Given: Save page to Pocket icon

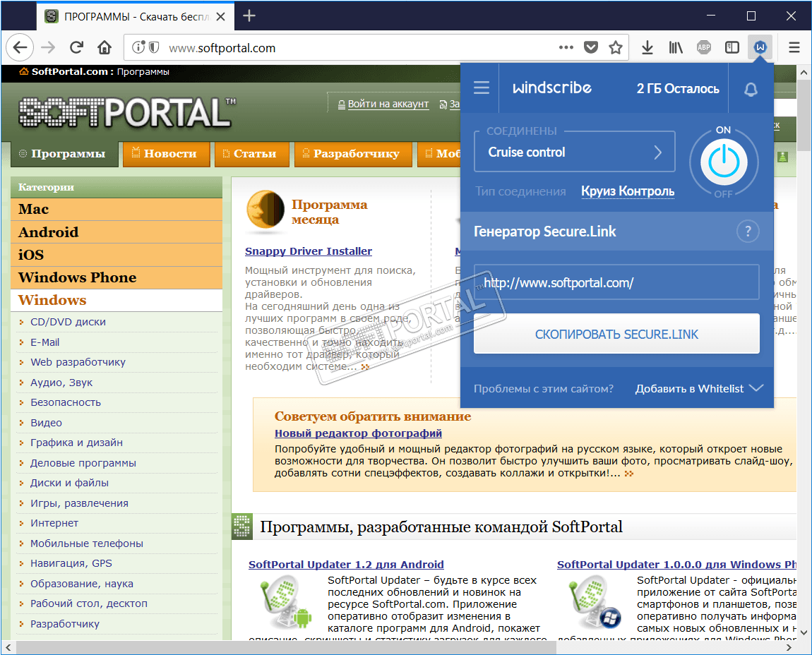Looking at the screenshot, I should [591, 47].
